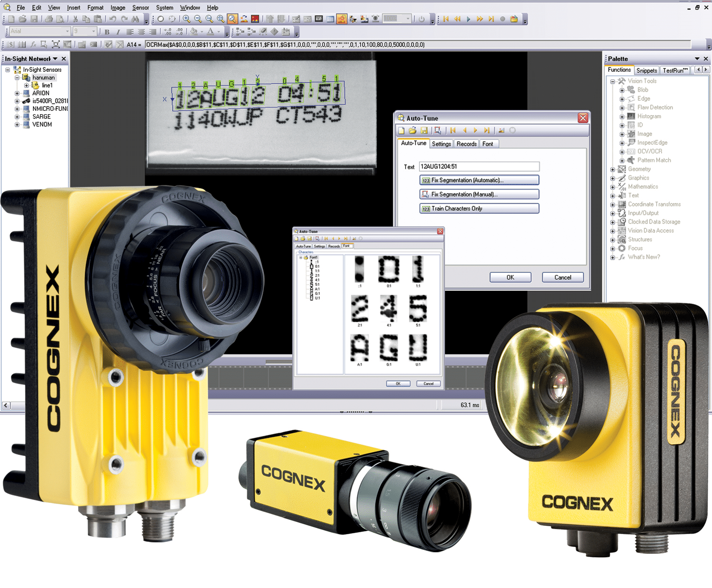Click the Italic formatting icon
The width and height of the screenshot is (712, 588).
click(118, 32)
